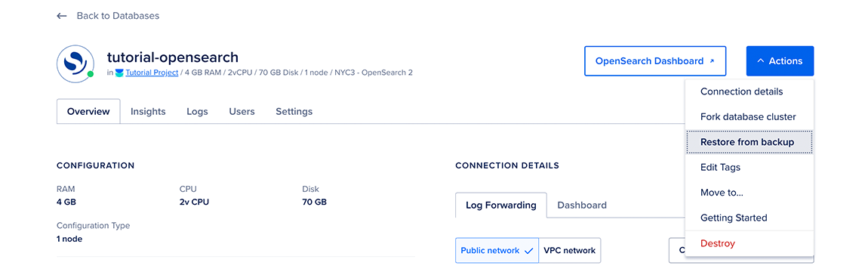The image size is (868, 275).
Task: Click the back arrow icon
Action: 61,16
